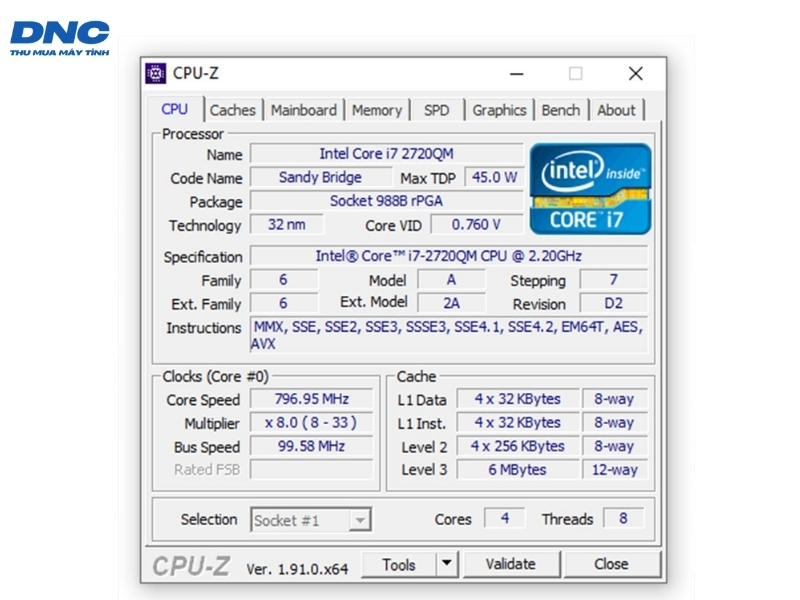Click the Stepping value 7
This screenshot has height=600, width=800.
(614, 280)
